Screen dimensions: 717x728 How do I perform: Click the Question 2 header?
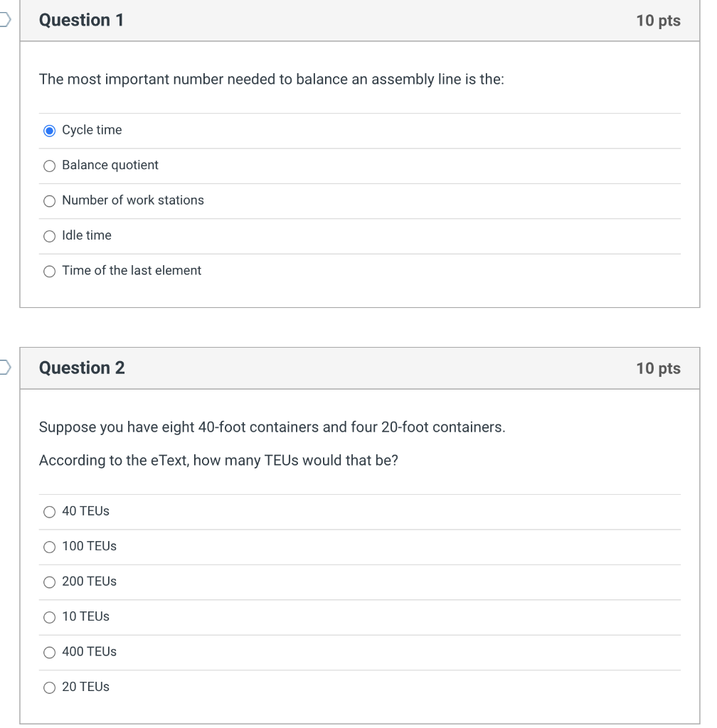pos(82,368)
